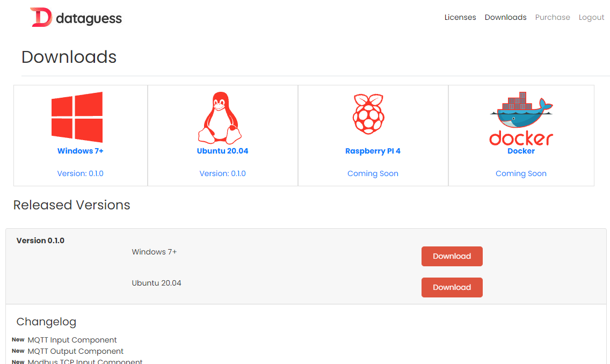Go to the Purchase page
Screen dimensions: 610x364
[x=553, y=18]
